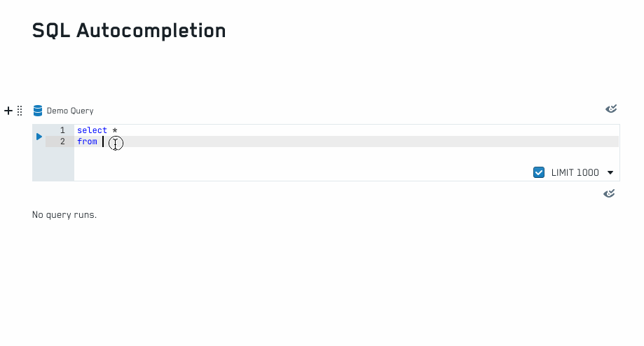Image resolution: width=644 pixels, height=346 pixels.
Task: Click the LIMIT 1000 label text
Action: (x=575, y=173)
